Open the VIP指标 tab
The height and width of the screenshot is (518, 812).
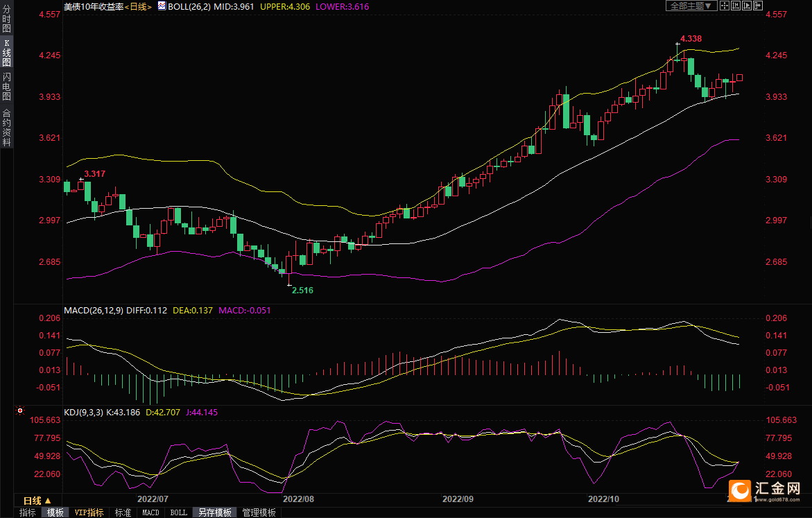[89, 512]
